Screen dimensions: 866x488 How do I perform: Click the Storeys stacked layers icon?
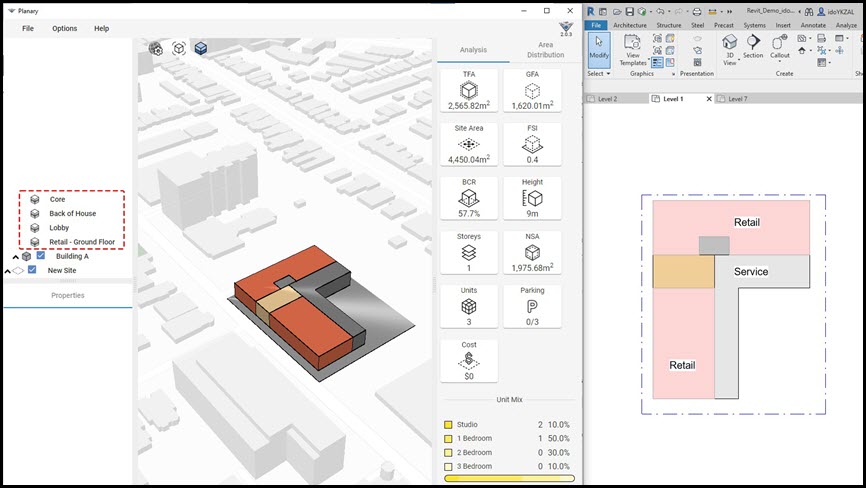[x=469, y=252]
